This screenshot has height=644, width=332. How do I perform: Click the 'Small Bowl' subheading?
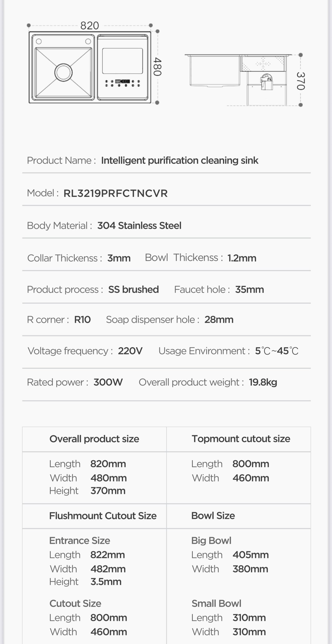coord(216,603)
